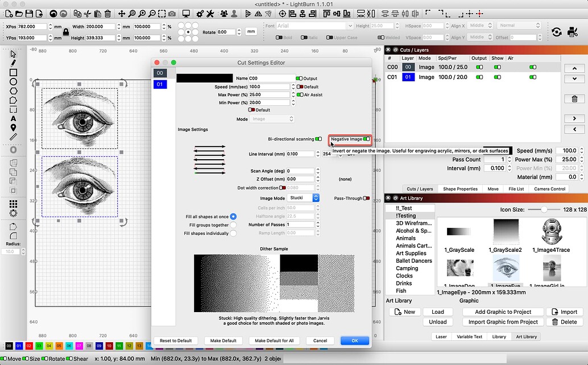The image size is (588, 365).
Task: Switch to the File List tab
Action: point(516,189)
